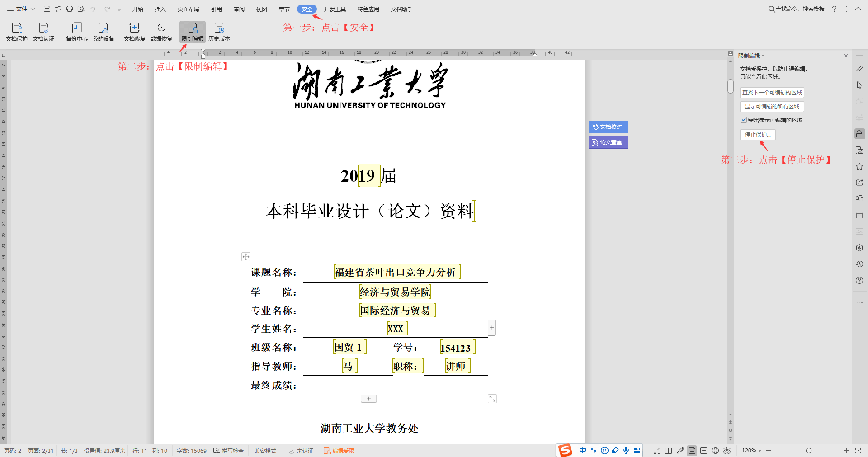The height and width of the screenshot is (457, 868).
Task: Switch to the 引用 tab
Action: (217, 9)
